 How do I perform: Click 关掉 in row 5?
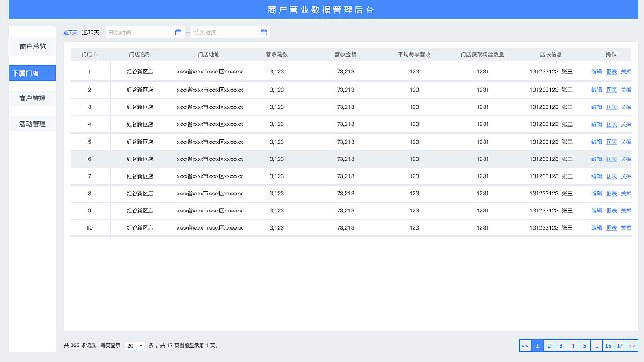point(626,142)
